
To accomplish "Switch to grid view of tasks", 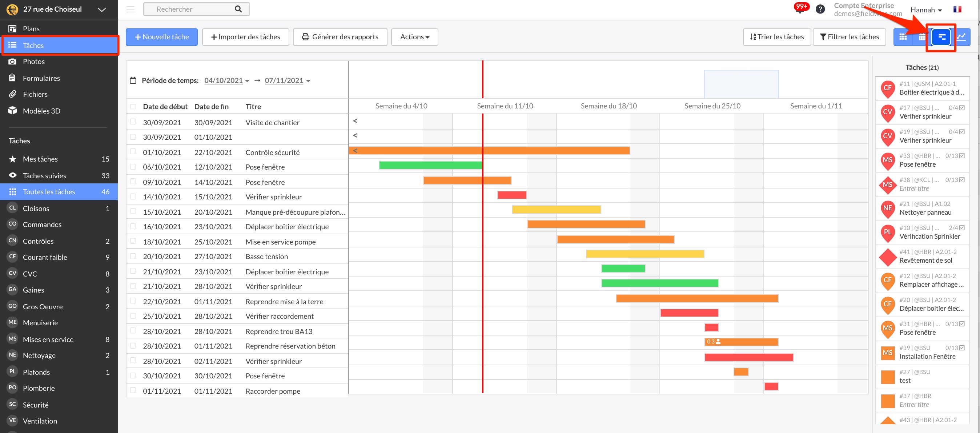I will (x=903, y=37).
